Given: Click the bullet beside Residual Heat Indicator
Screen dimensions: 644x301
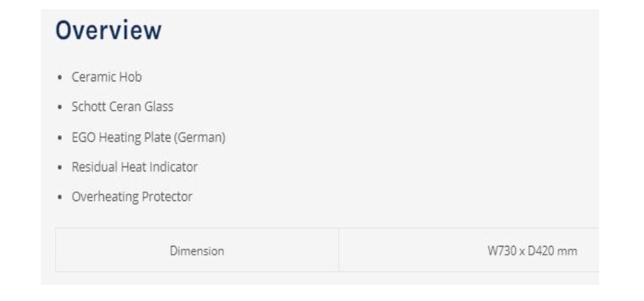Looking at the screenshot, I should point(60,167).
